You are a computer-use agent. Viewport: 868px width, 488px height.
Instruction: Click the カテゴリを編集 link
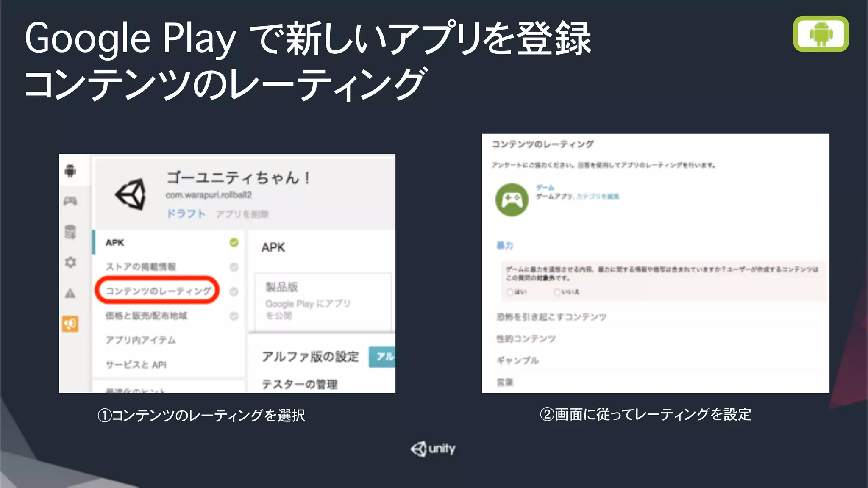pyautogui.click(x=598, y=196)
